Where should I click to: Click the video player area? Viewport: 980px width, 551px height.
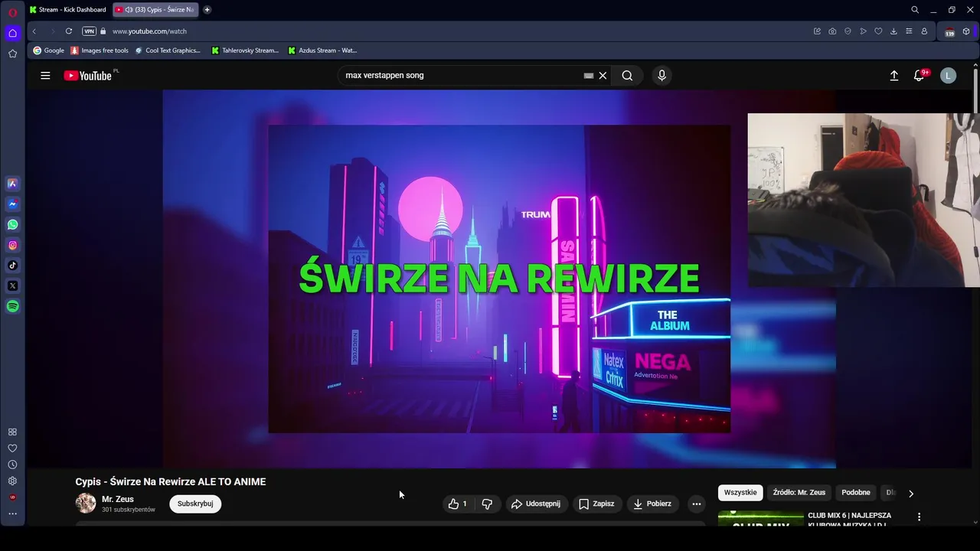pyautogui.click(x=499, y=279)
